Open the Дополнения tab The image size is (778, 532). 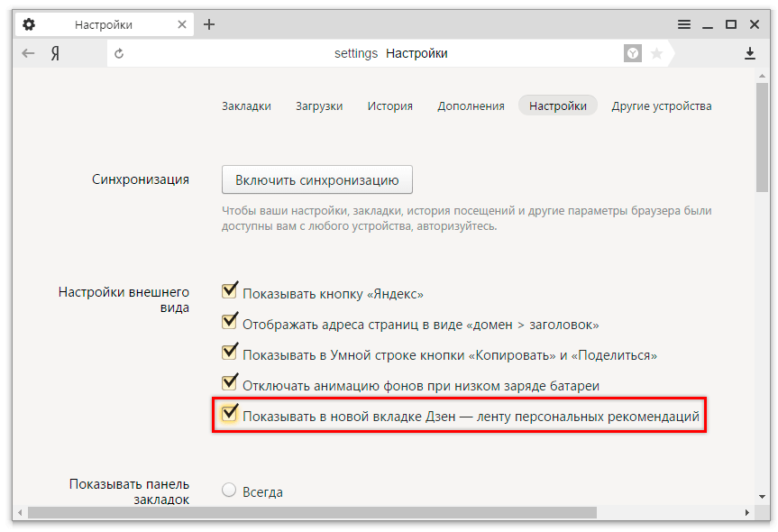pos(471,105)
